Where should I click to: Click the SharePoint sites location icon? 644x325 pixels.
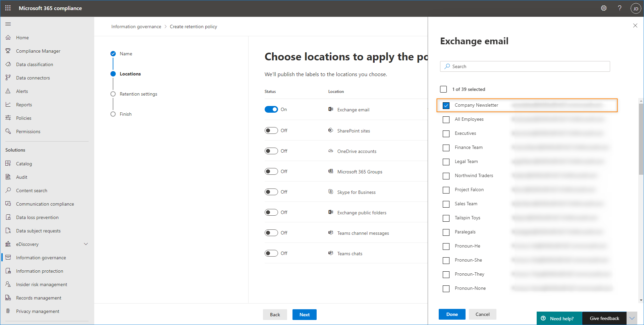(x=331, y=130)
